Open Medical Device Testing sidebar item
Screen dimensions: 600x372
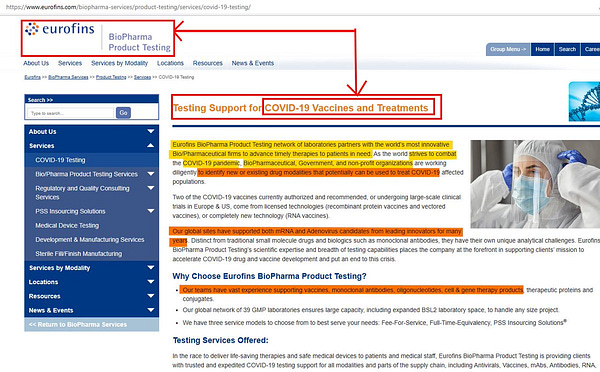point(67,225)
